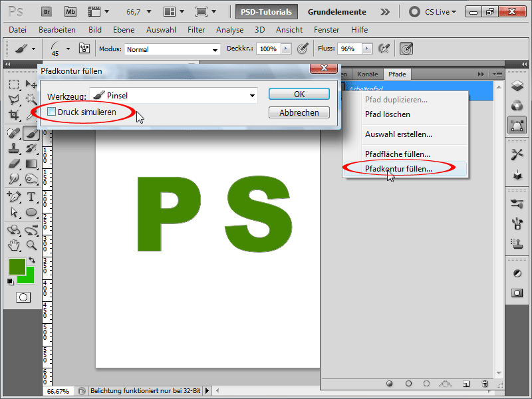Enable the Druck simulieren checkbox
Viewport: 532px width, 399px height.
tap(51, 112)
